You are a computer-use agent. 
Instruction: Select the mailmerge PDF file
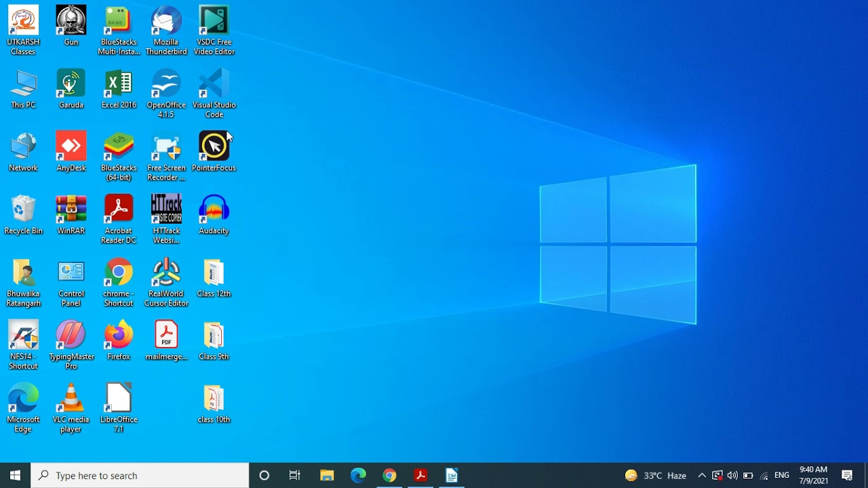point(166,341)
